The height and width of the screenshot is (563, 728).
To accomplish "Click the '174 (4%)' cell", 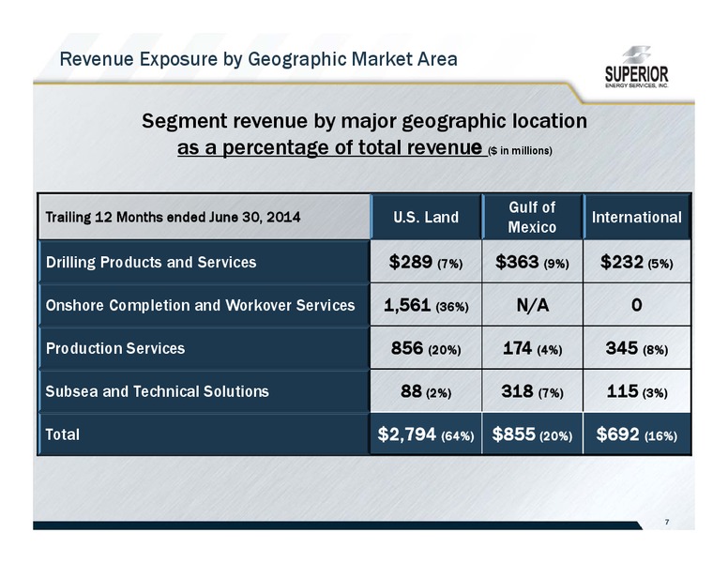I will coord(532,348).
